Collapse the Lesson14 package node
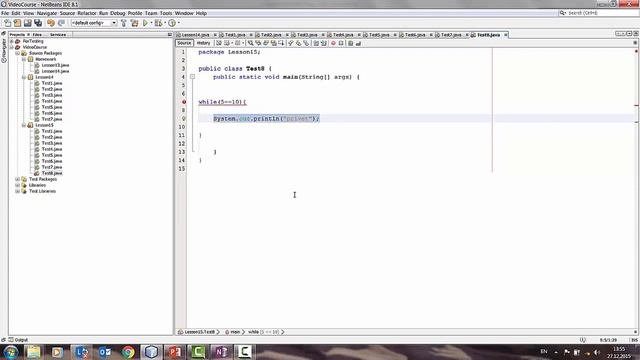Viewport: 640px width, 360px height. coord(24,77)
